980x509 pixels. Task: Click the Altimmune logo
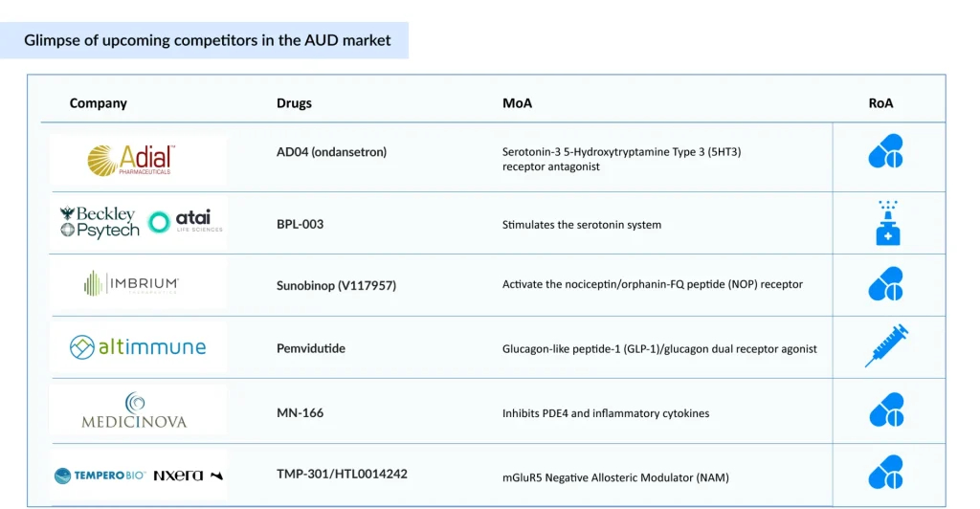138,347
